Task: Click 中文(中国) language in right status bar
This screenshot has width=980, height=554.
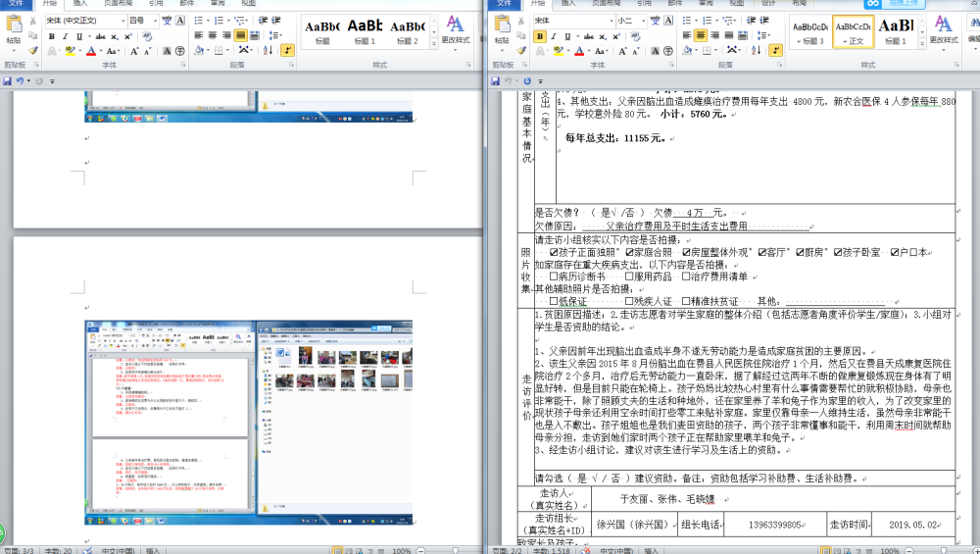Action: 616,551
